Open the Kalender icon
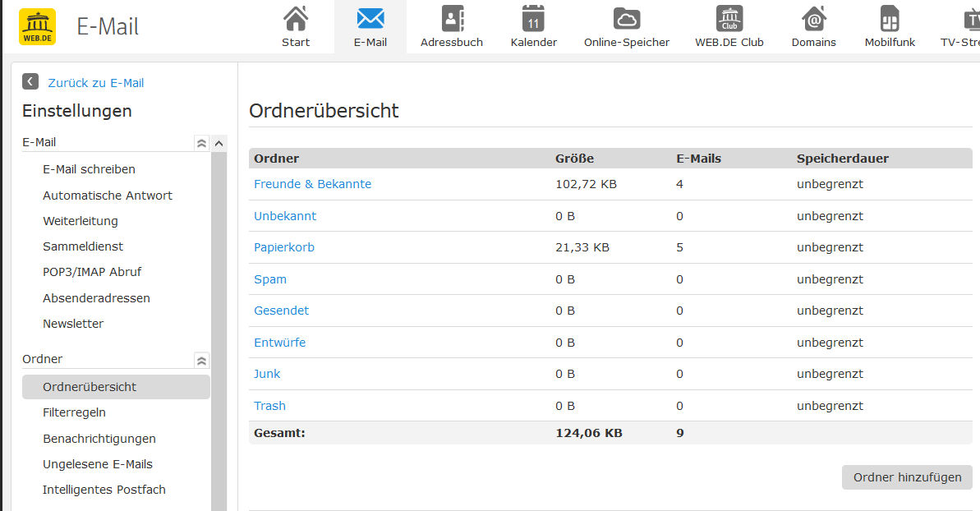The height and width of the screenshot is (511, 980). tap(533, 18)
